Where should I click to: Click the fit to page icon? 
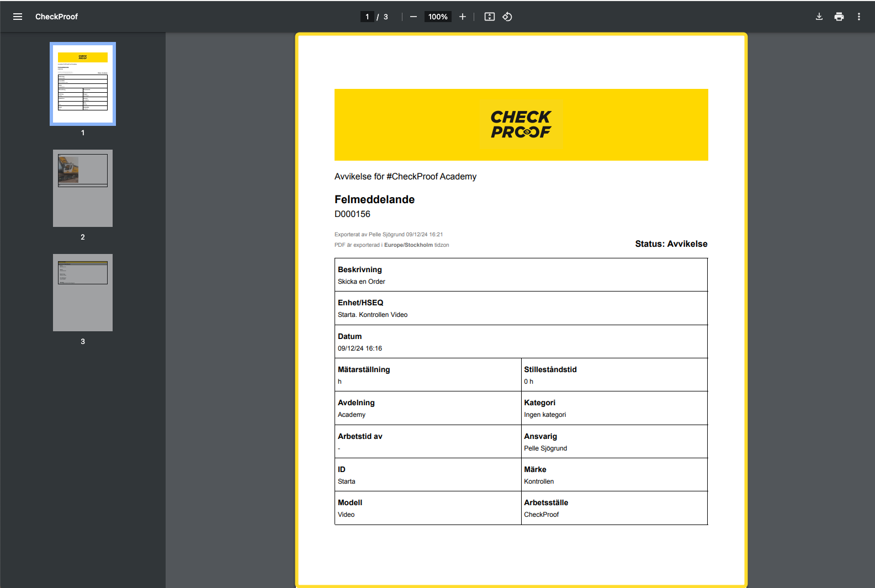tap(489, 17)
